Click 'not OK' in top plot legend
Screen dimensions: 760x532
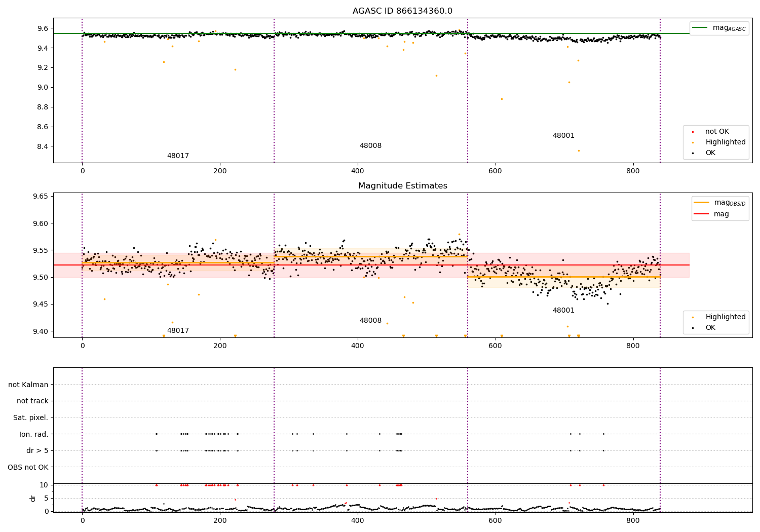717,132
